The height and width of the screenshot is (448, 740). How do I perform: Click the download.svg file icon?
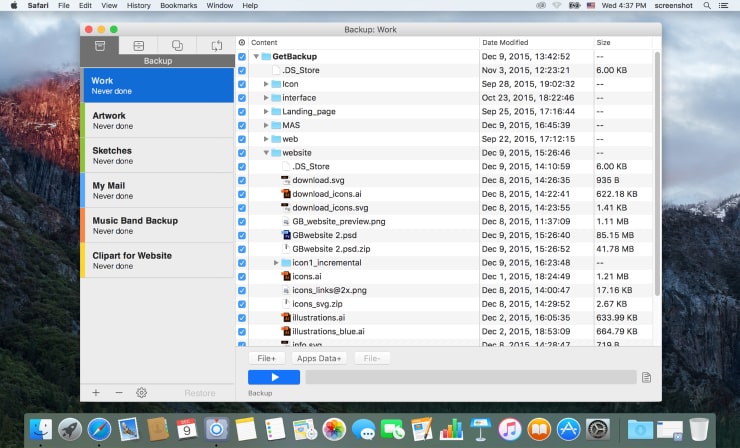point(286,180)
